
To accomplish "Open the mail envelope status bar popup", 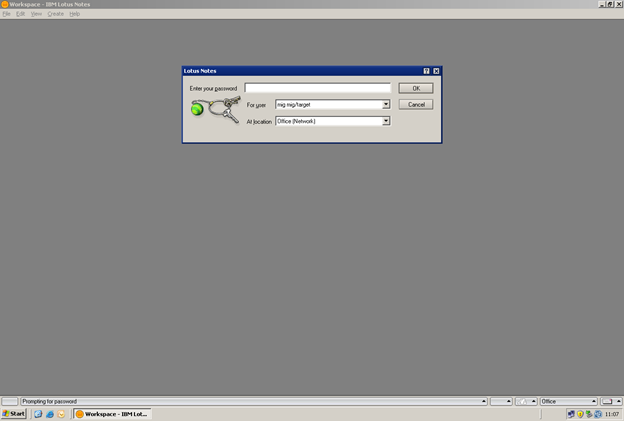I will [x=610, y=402].
